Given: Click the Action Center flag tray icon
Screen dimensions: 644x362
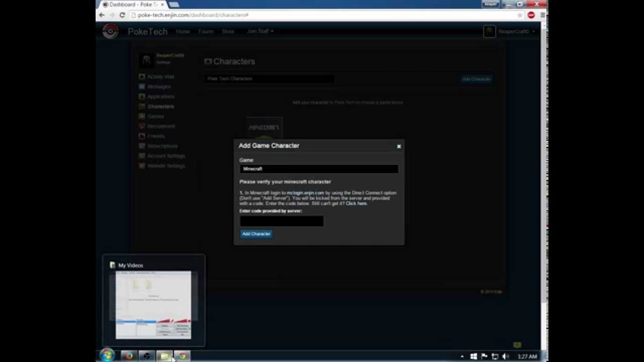Looking at the screenshot, I should [x=484, y=356].
